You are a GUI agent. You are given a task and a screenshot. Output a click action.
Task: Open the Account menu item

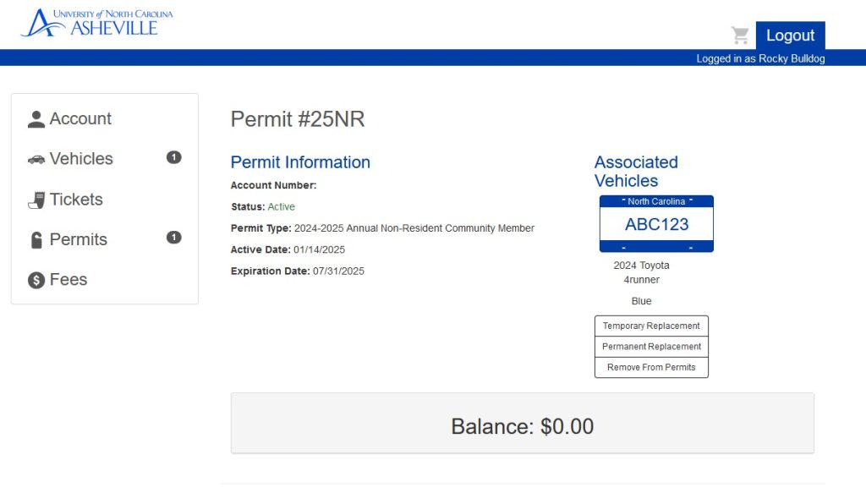[x=80, y=119]
